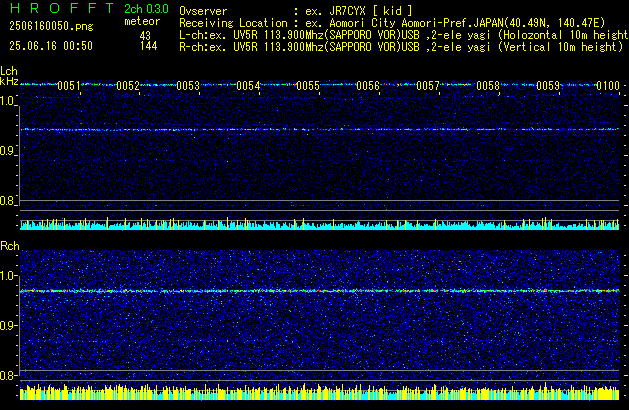Select the file name 2506160050.png

51,26
